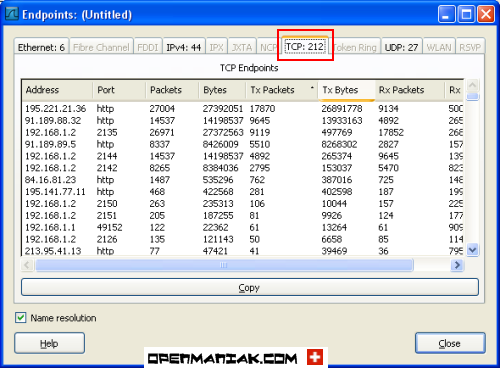Click the Rx Packets value 9134
Screen dimensions: 500x368
[x=388, y=109]
